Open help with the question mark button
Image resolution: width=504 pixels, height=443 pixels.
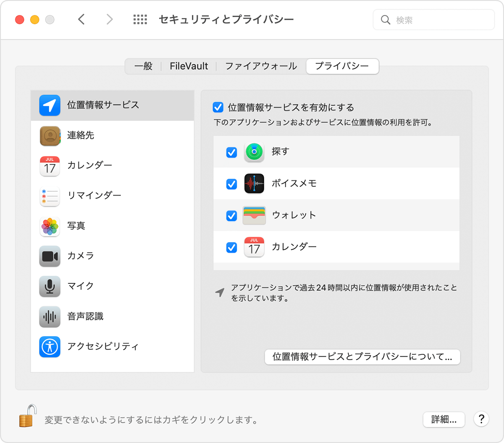(x=481, y=419)
